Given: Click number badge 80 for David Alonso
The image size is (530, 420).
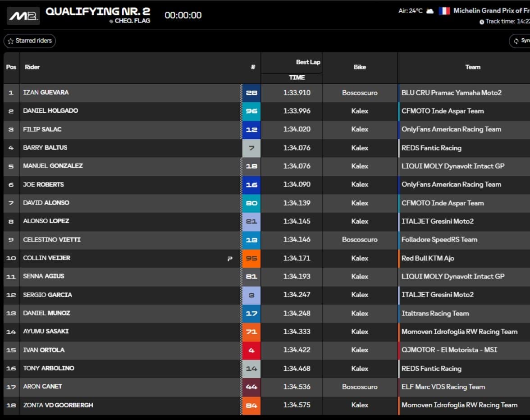Looking at the screenshot, I should point(251,203).
